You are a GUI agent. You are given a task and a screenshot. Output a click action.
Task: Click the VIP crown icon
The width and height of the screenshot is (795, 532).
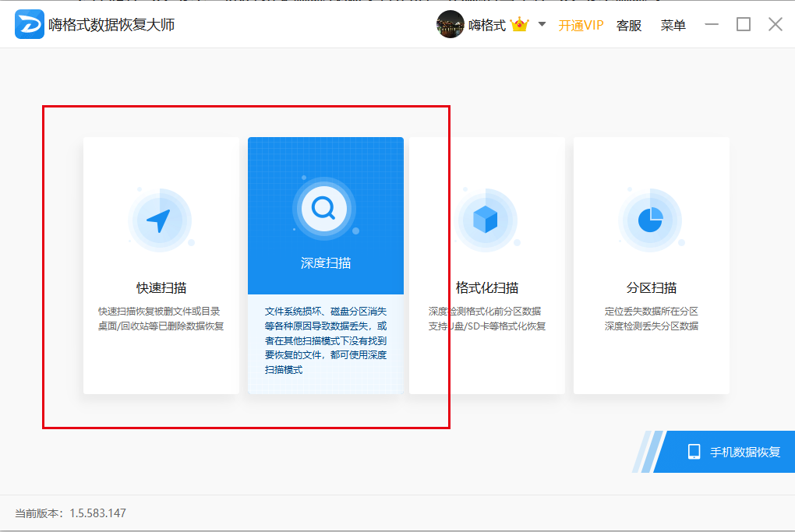tap(520, 24)
